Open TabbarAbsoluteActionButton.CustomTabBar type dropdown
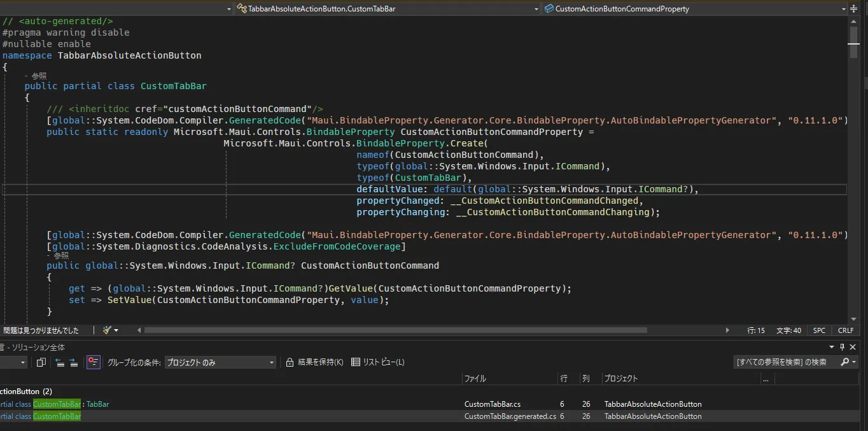This screenshot has height=431, width=868. (387, 9)
